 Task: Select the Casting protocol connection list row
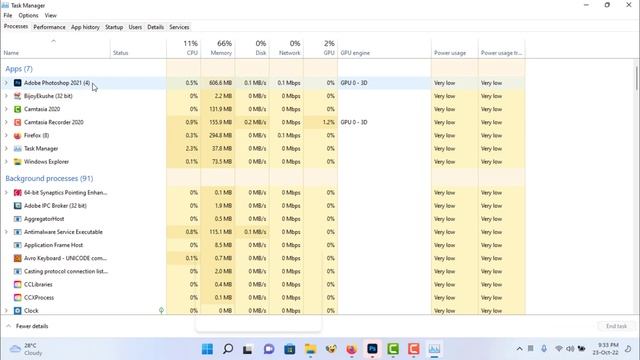coord(263,271)
